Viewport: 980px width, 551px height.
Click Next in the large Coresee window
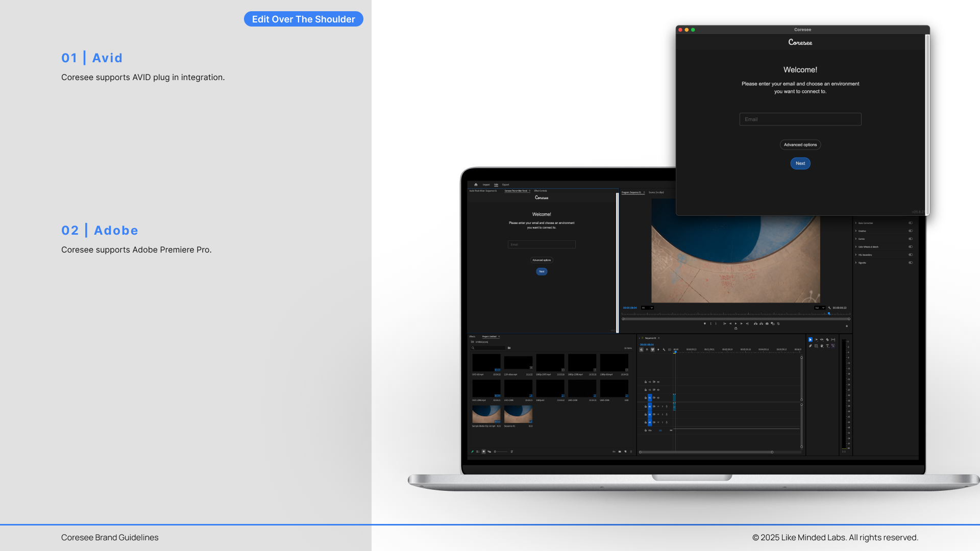point(800,163)
